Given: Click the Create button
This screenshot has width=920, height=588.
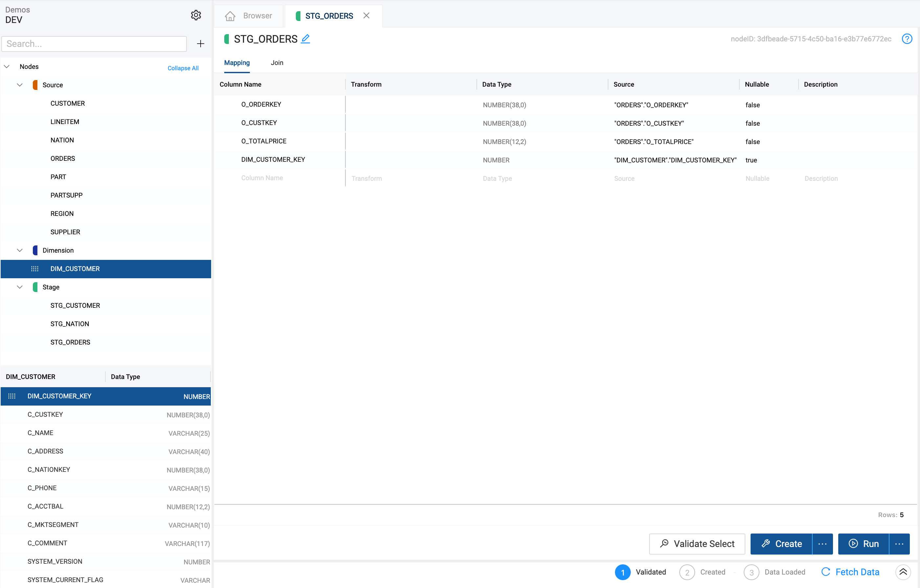Looking at the screenshot, I should tap(781, 544).
